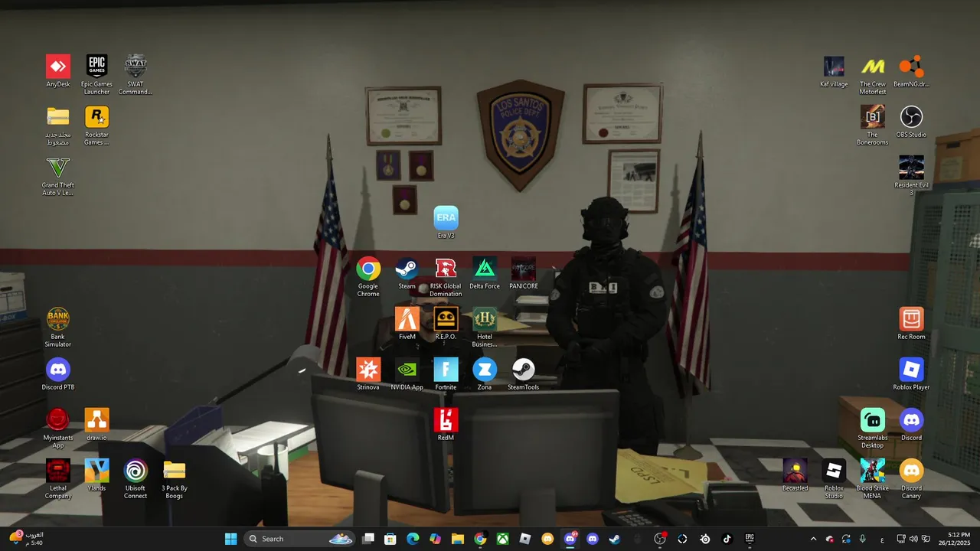
Task: Open File Explorer from the taskbar
Action: tap(458, 539)
